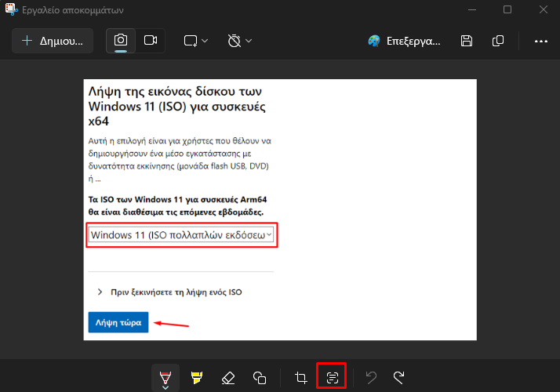Undo the last annotation
560x392 pixels.
372,377
